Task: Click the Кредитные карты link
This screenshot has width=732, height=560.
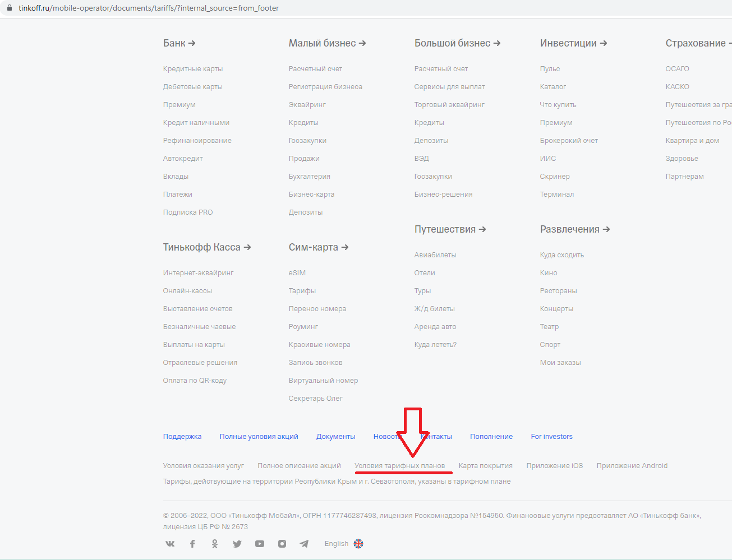Action: pos(193,69)
